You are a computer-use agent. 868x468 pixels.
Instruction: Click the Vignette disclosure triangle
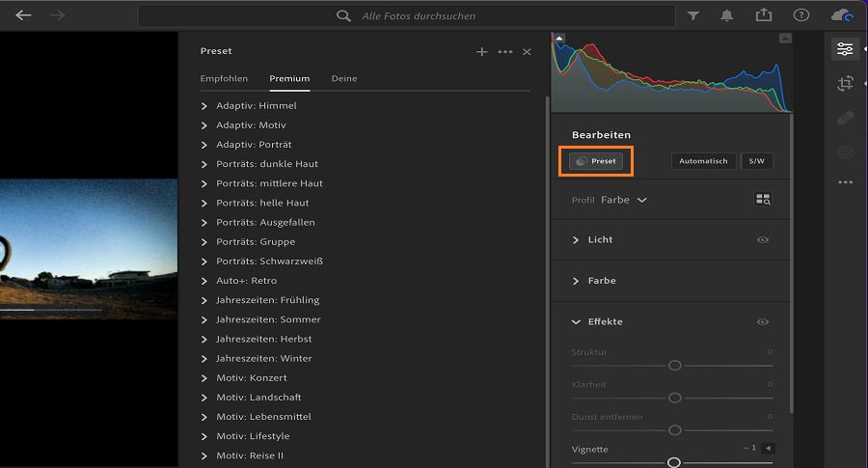768,448
